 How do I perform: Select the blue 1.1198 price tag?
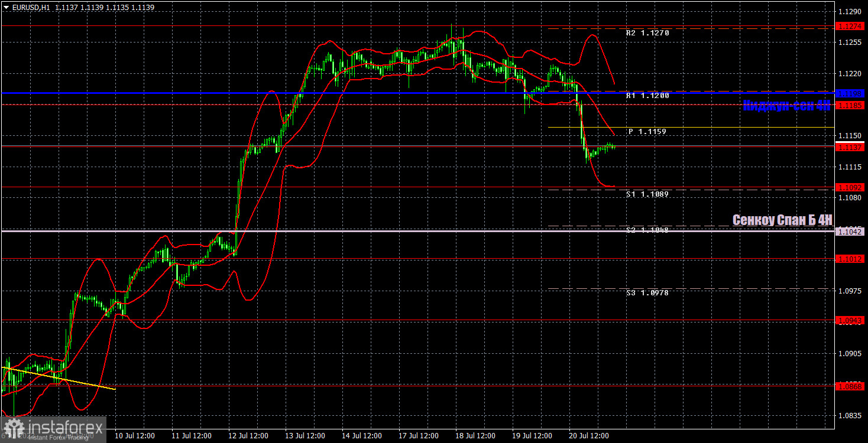pyautogui.click(x=850, y=93)
